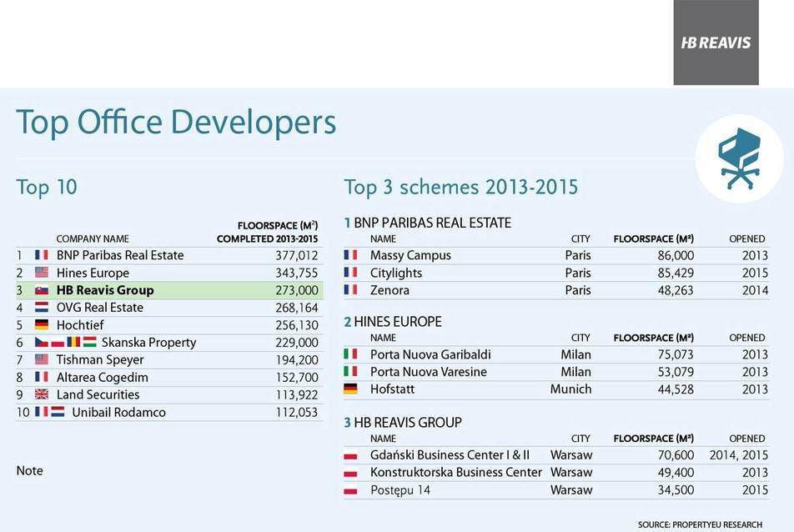Click the HB Reavis logo

(716, 43)
